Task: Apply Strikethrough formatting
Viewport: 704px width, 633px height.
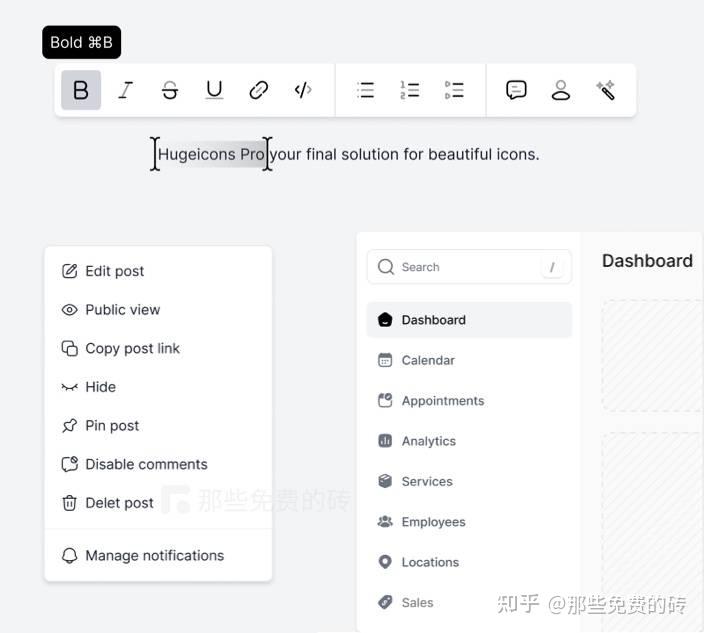Action: pos(170,90)
